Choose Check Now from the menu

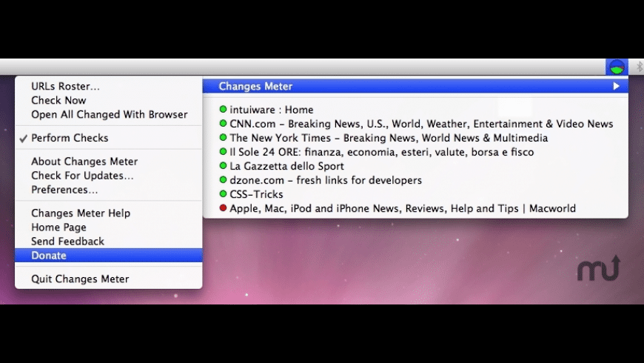[108, 100]
